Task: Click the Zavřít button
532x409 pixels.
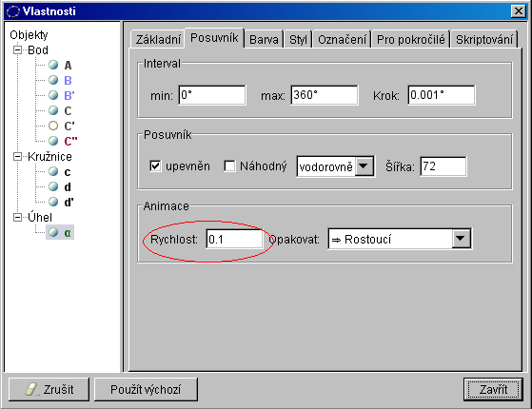Action: coord(493,389)
